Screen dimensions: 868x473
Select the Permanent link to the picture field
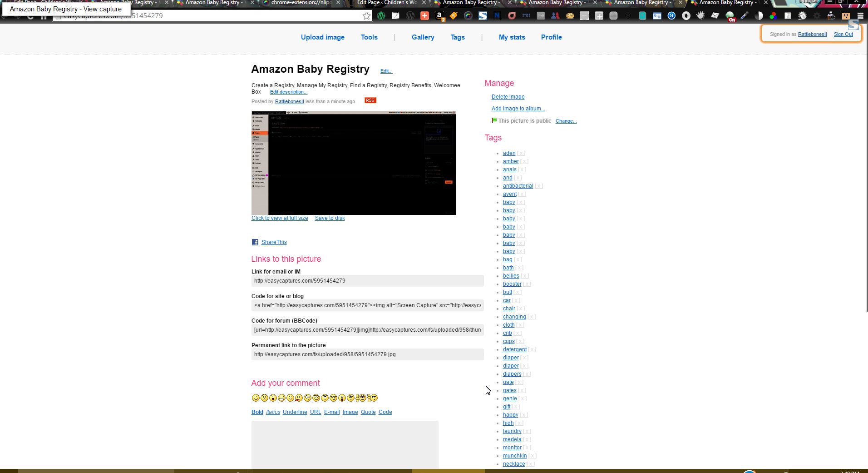click(x=368, y=354)
